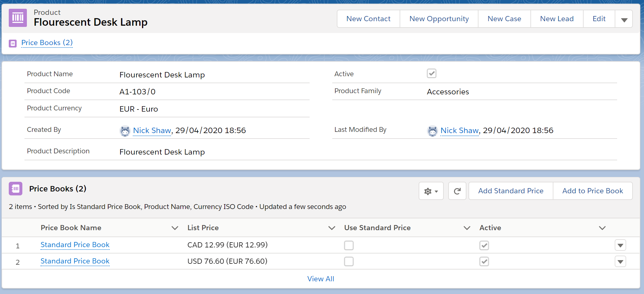Click Nick Shaw's avatar in Created By
The image size is (644, 294).
click(x=125, y=131)
